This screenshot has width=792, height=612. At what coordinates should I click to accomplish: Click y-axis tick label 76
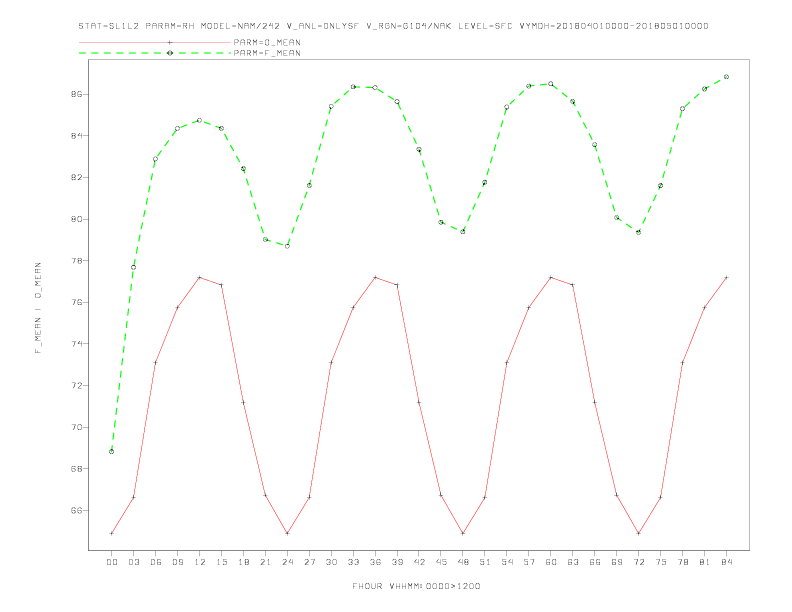coord(76,302)
